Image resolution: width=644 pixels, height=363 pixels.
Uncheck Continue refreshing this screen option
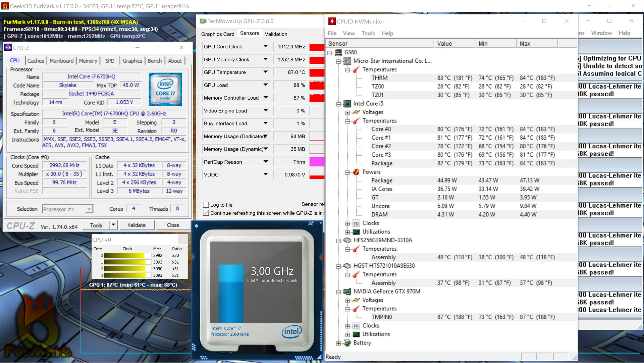206,213
